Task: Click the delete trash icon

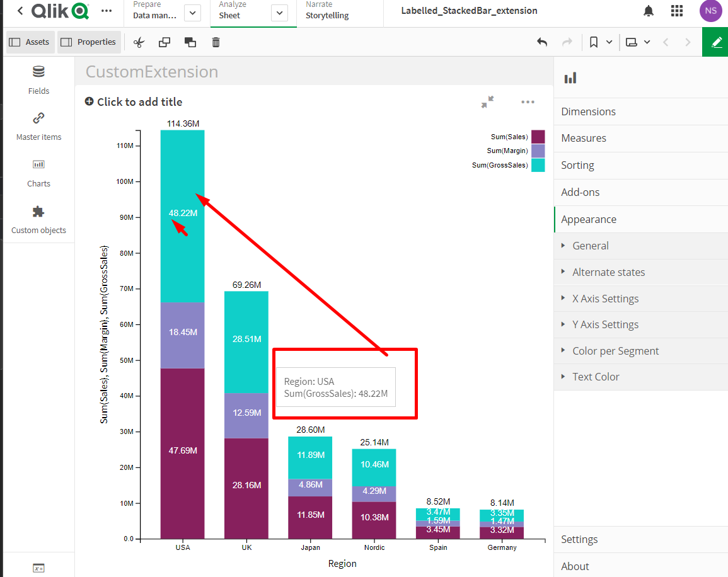Action: 216,42
